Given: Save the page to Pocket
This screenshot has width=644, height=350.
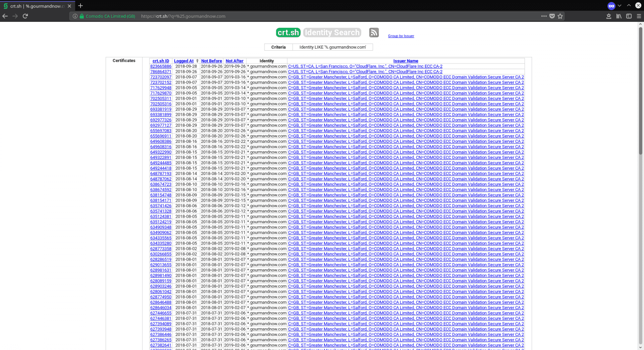Looking at the screenshot, I should [552, 16].
